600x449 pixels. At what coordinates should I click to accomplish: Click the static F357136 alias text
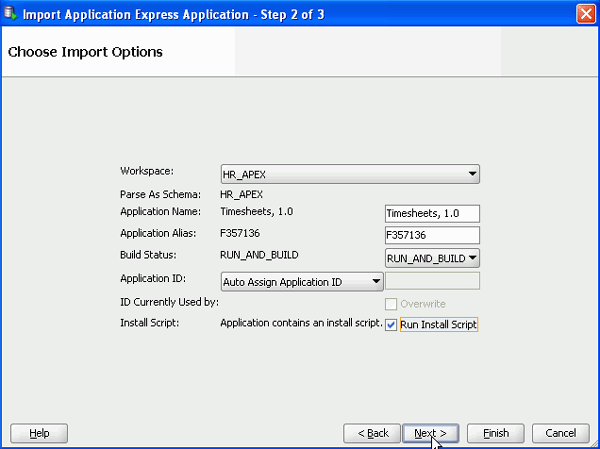pyautogui.click(x=240, y=233)
